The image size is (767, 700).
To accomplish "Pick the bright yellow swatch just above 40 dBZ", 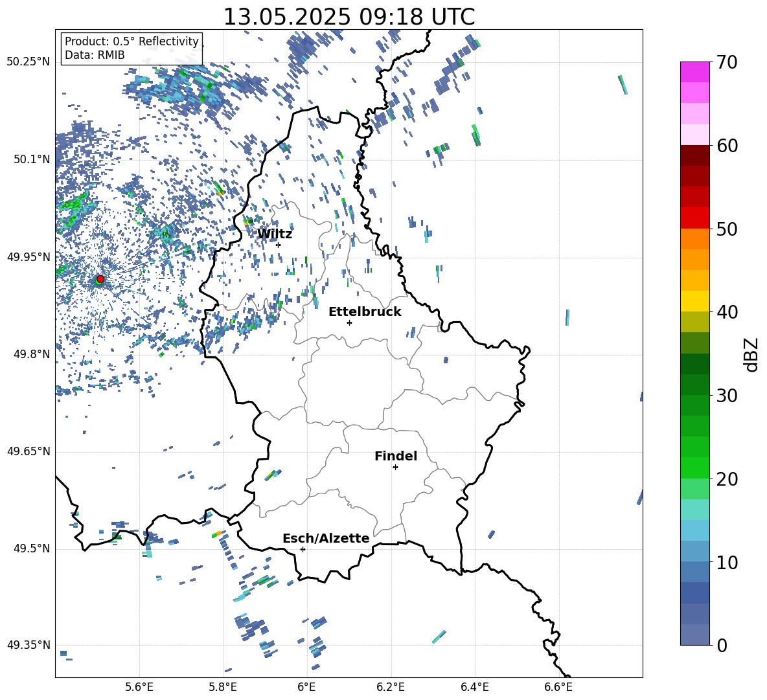I will click(694, 301).
